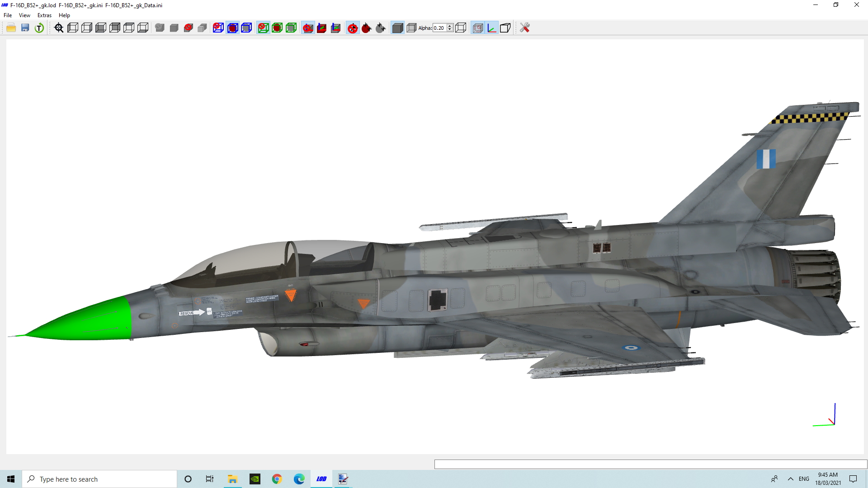Screen dimensions: 868x488
Task: Toggle the crossed-out spark sphere icon
Action: point(353,28)
